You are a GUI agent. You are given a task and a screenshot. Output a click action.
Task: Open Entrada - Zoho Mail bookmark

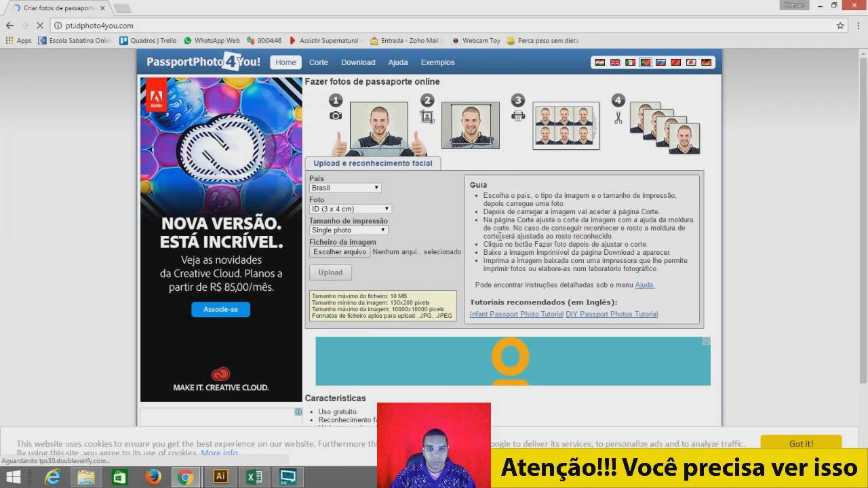(408, 41)
